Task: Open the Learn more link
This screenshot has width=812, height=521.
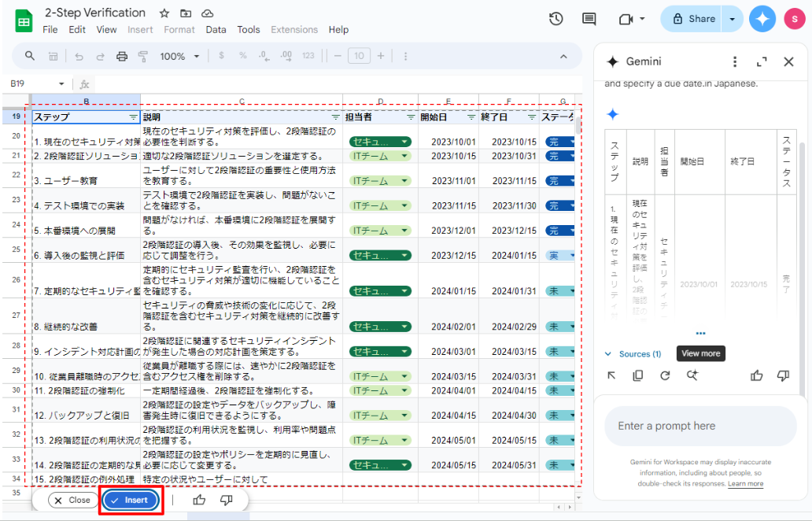Action: click(745, 484)
